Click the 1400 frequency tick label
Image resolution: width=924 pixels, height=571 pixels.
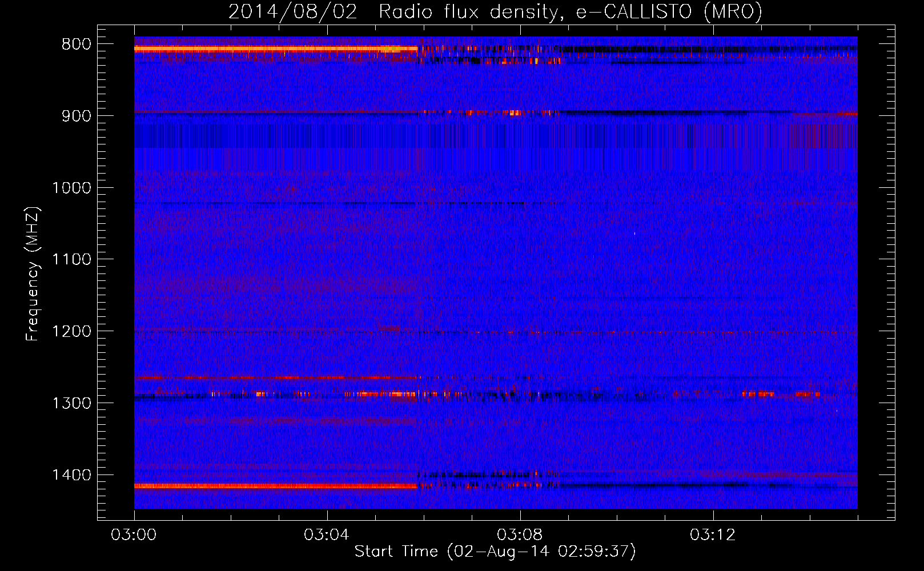coord(72,475)
